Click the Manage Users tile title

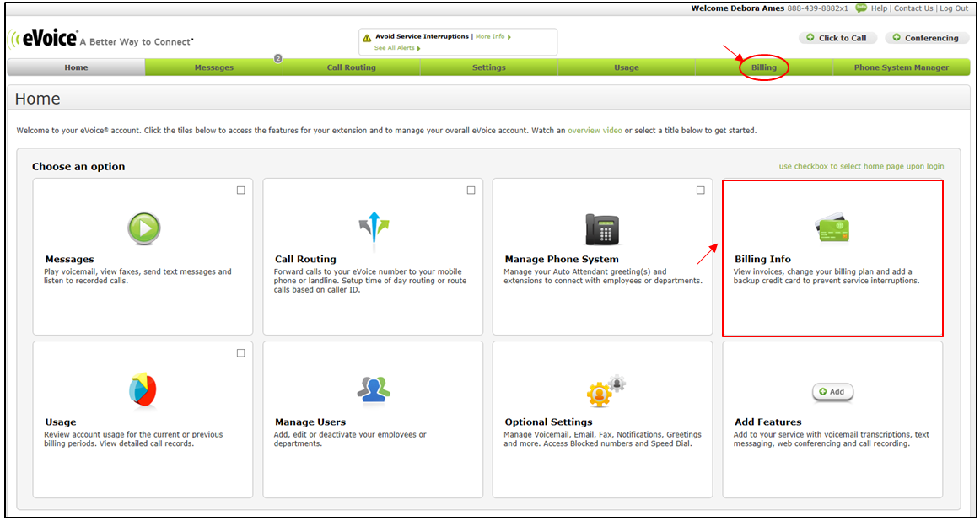310,422
